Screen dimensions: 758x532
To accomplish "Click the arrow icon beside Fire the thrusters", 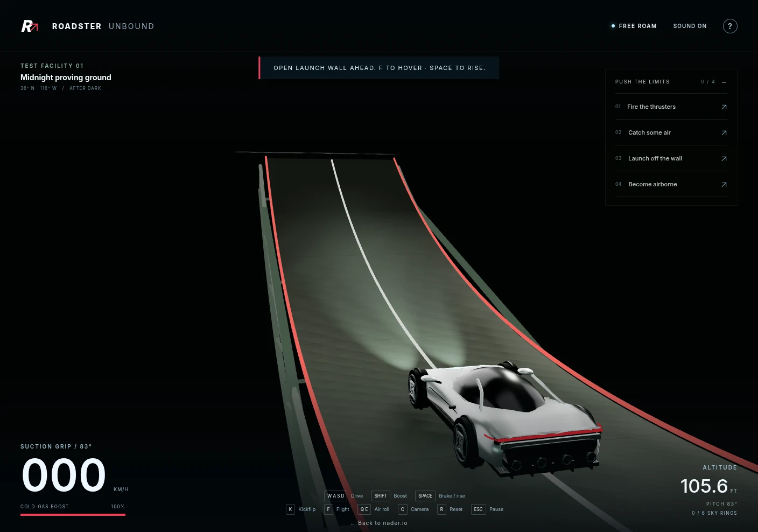I will click(724, 107).
